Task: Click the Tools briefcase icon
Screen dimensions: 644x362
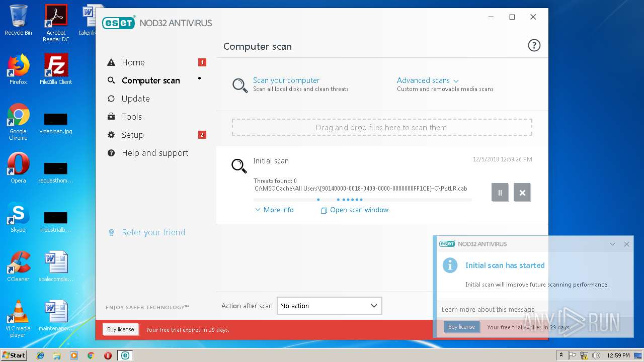Action: tap(111, 117)
